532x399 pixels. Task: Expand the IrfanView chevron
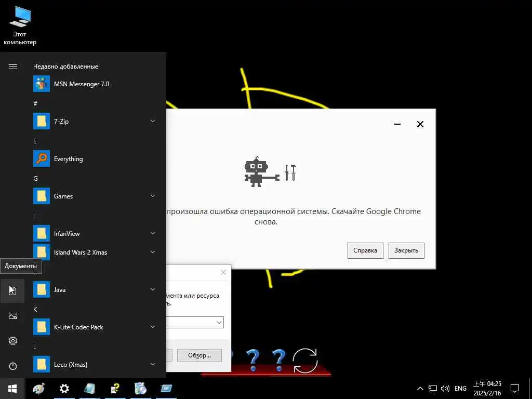(153, 233)
